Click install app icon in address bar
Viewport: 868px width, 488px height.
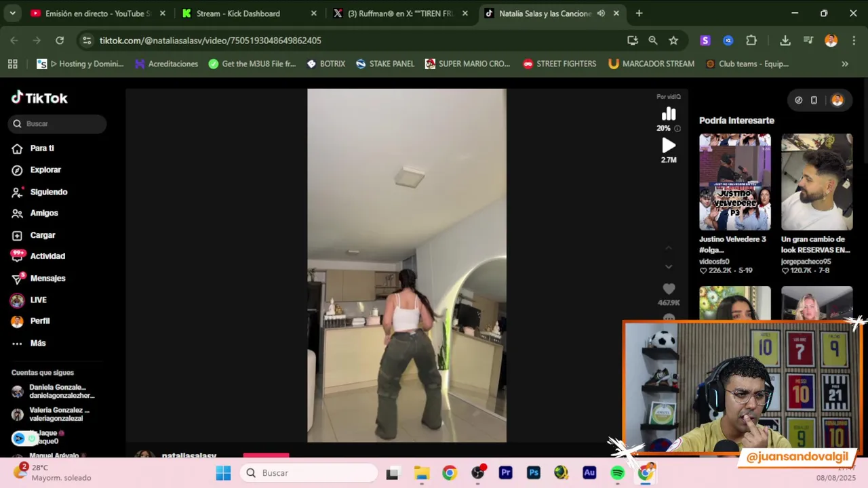pos(633,41)
